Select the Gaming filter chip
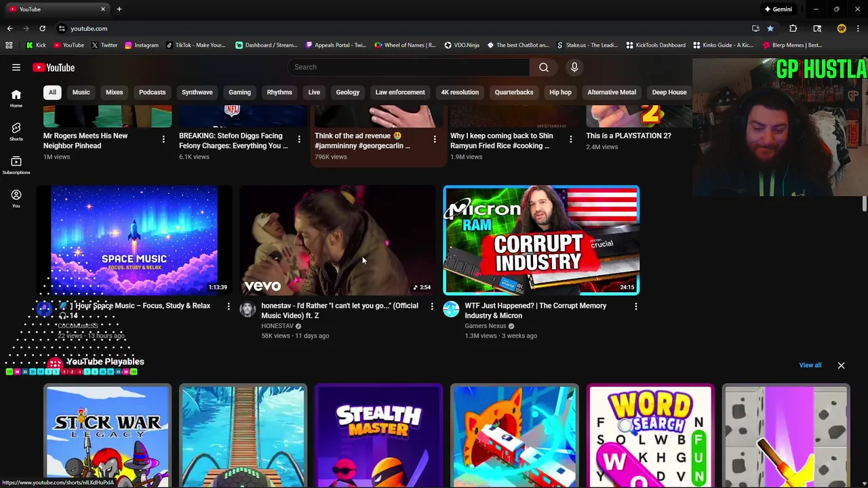The height and width of the screenshot is (488, 868). [x=239, y=92]
